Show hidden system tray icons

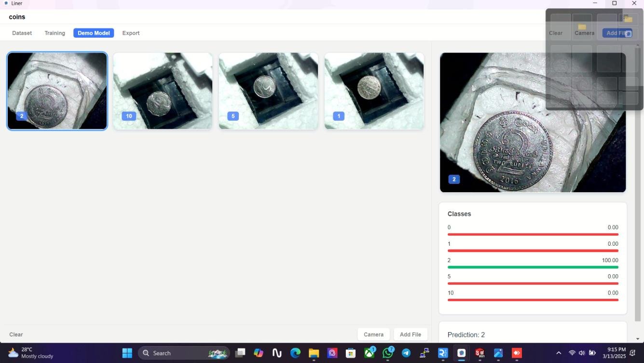(559, 353)
